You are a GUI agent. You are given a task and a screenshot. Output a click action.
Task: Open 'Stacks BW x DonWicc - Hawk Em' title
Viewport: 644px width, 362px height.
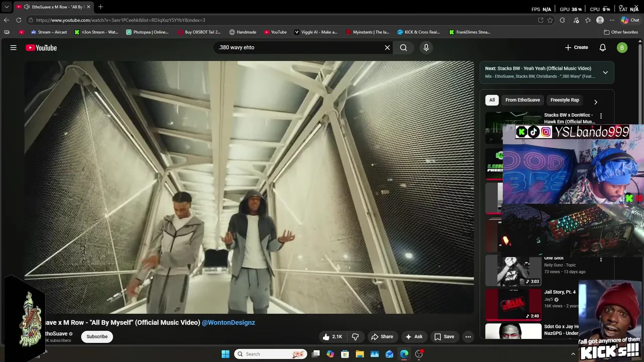570,118
